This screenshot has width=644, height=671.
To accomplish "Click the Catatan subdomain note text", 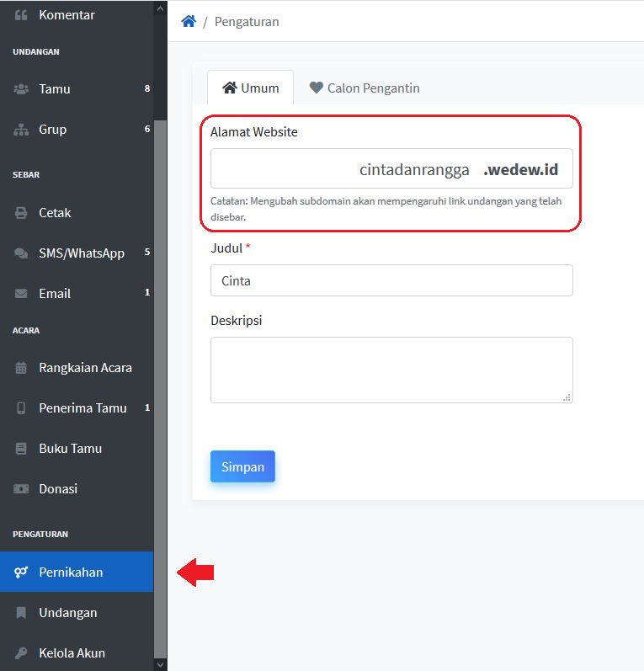I will (386, 209).
